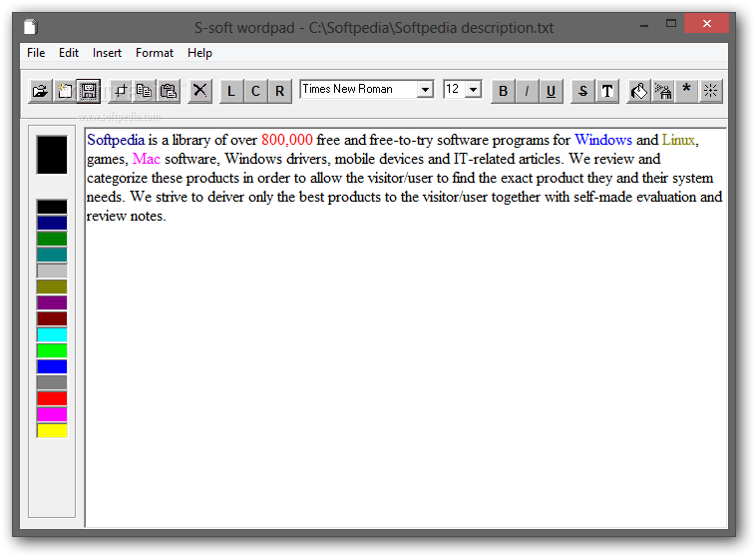Click the application icon in title bar
756x557 pixels.
31,27
